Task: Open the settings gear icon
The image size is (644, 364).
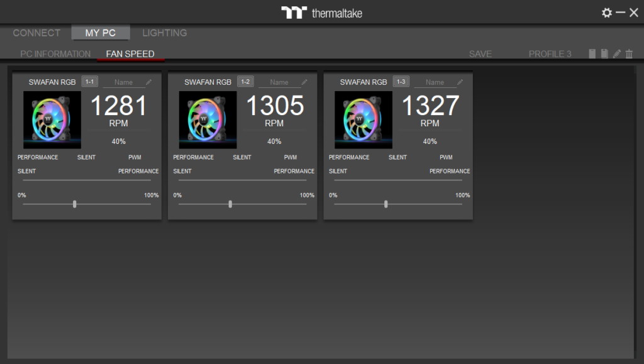Action: [607, 13]
